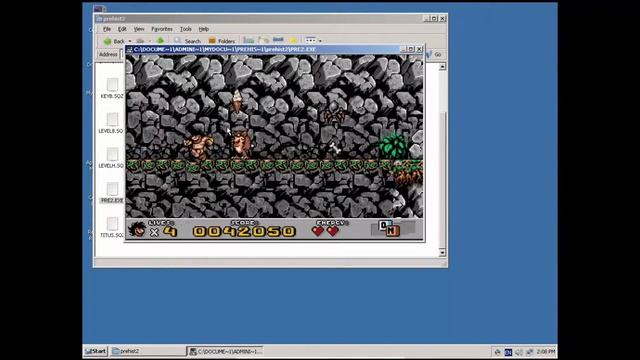
Task: Click the Explorer scrollbar down arrow
Action: [x=442, y=253]
